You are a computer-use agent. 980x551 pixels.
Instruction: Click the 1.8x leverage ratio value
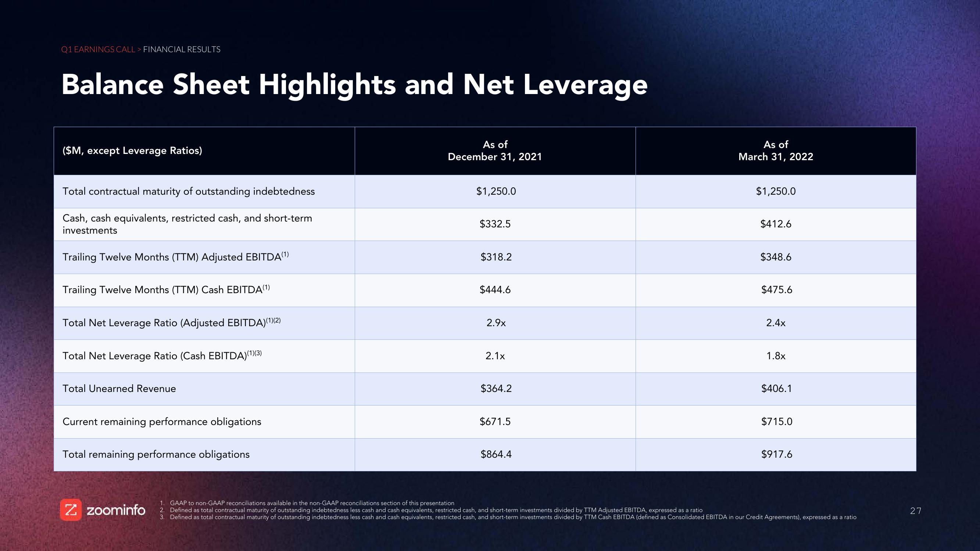pyautogui.click(x=776, y=356)
